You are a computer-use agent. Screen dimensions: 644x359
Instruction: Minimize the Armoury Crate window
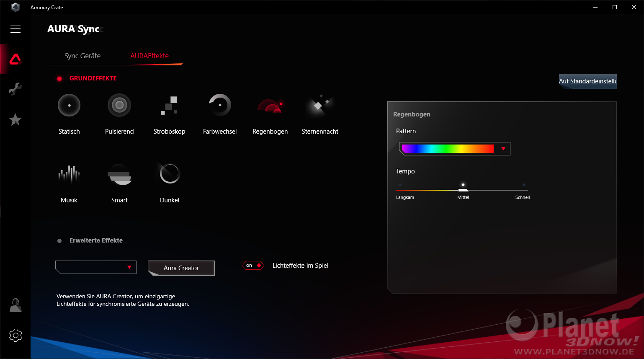(595, 7)
